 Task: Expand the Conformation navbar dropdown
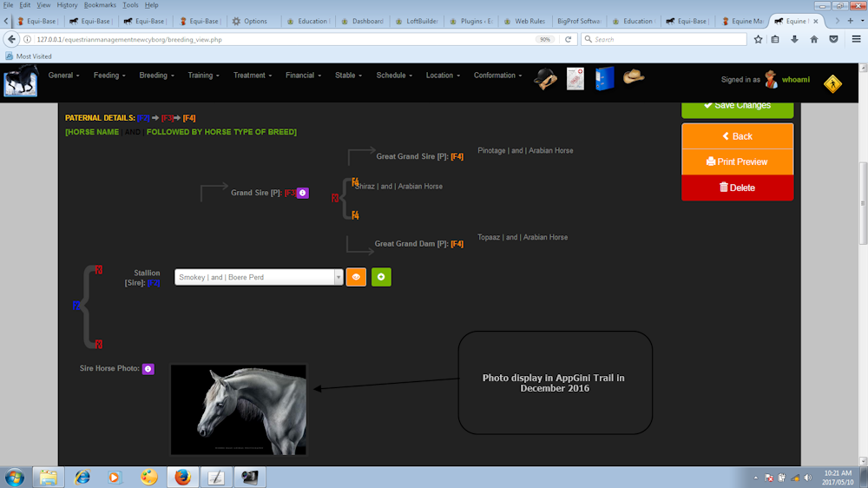[497, 76]
